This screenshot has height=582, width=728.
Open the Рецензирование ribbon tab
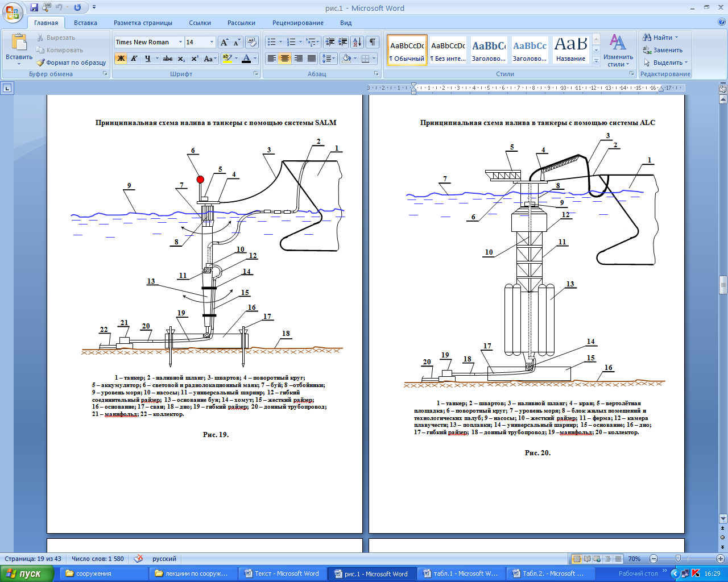pyautogui.click(x=297, y=23)
